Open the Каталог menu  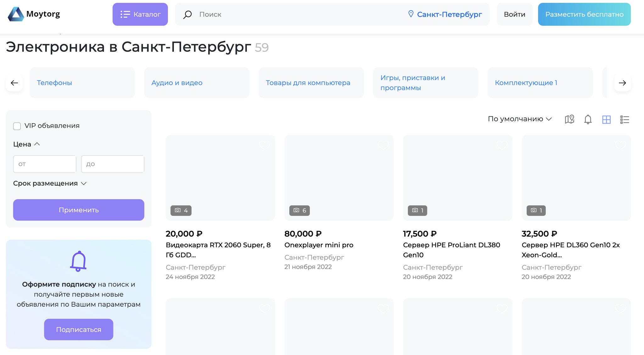click(140, 14)
